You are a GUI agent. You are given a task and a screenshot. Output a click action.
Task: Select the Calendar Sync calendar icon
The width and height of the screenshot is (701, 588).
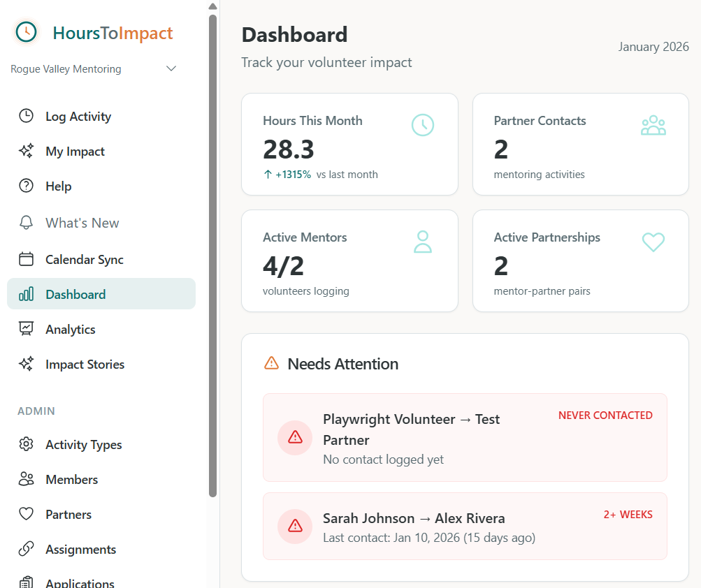[26, 259]
